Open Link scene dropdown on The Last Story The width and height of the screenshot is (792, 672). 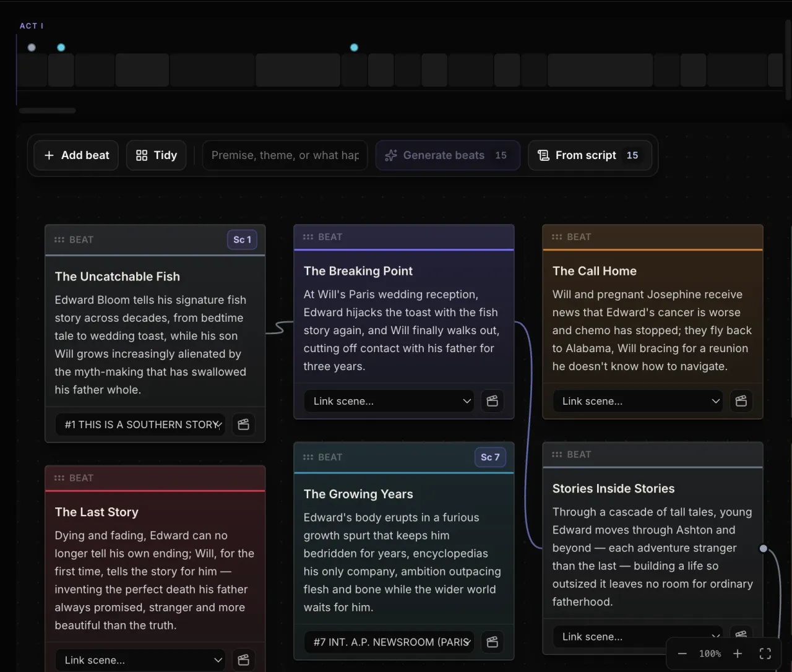tap(140, 660)
